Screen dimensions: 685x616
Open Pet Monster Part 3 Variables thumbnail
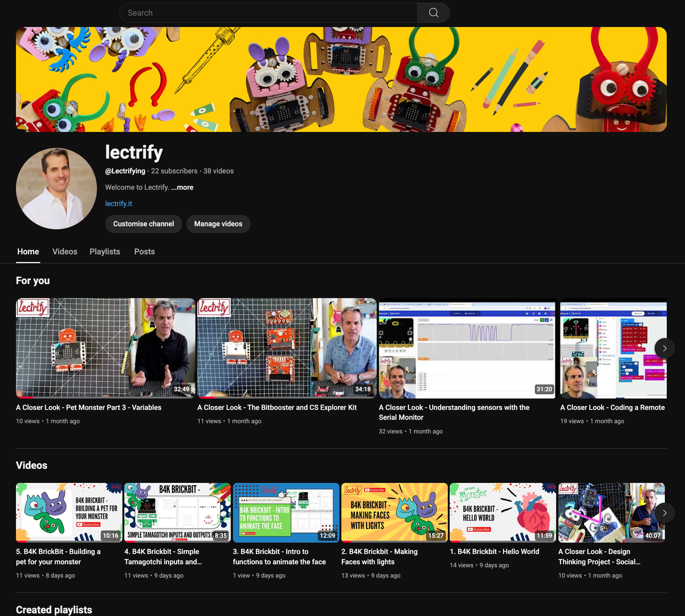pyautogui.click(x=105, y=348)
